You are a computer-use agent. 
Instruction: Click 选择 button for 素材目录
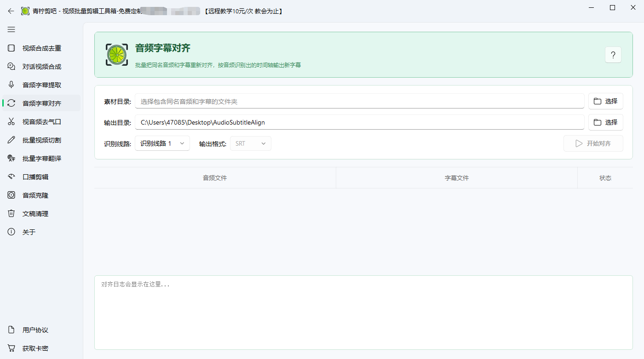606,101
